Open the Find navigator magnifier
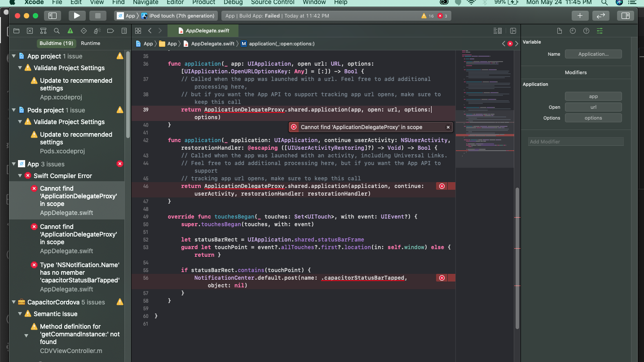644x362 pixels. [x=56, y=31]
